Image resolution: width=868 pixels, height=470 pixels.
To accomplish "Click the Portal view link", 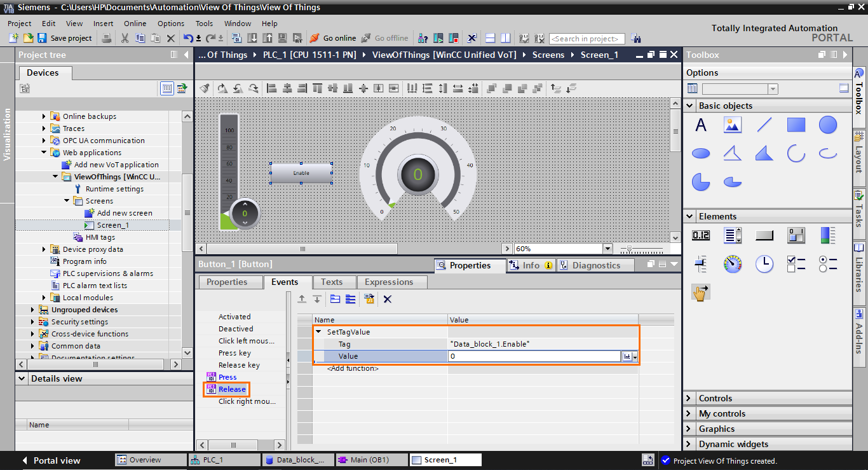I will [x=51, y=460].
